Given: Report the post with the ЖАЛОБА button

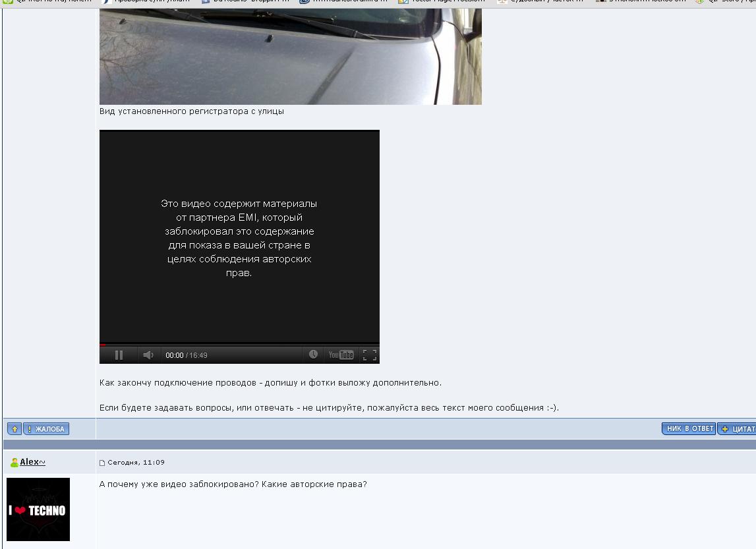Looking at the screenshot, I should pos(46,429).
